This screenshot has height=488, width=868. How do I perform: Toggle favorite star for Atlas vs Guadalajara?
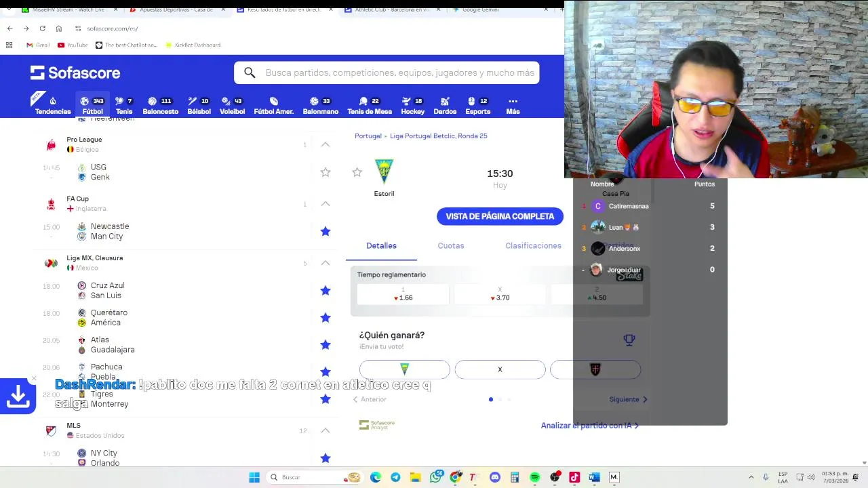pos(325,344)
